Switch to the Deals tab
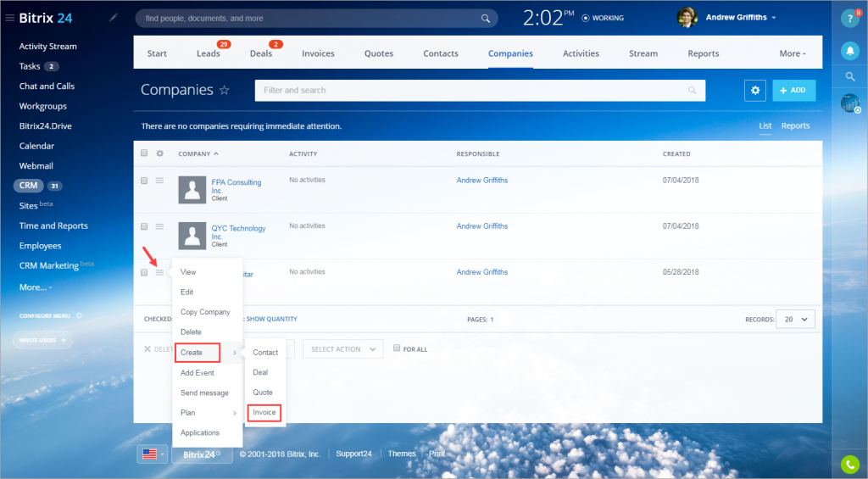 (261, 53)
